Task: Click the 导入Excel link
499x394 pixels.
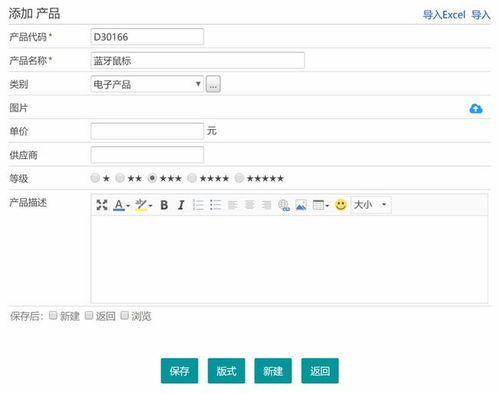Action: pyautogui.click(x=444, y=15)
